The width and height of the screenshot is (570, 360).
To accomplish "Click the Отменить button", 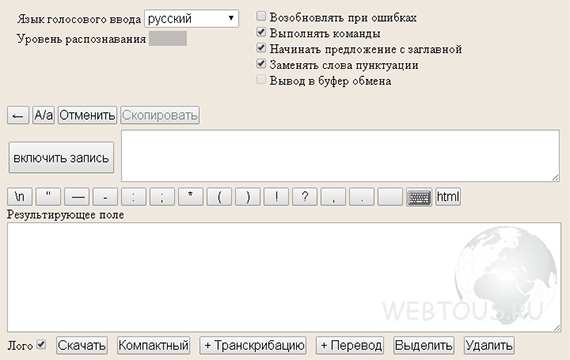I will point(87,116).
